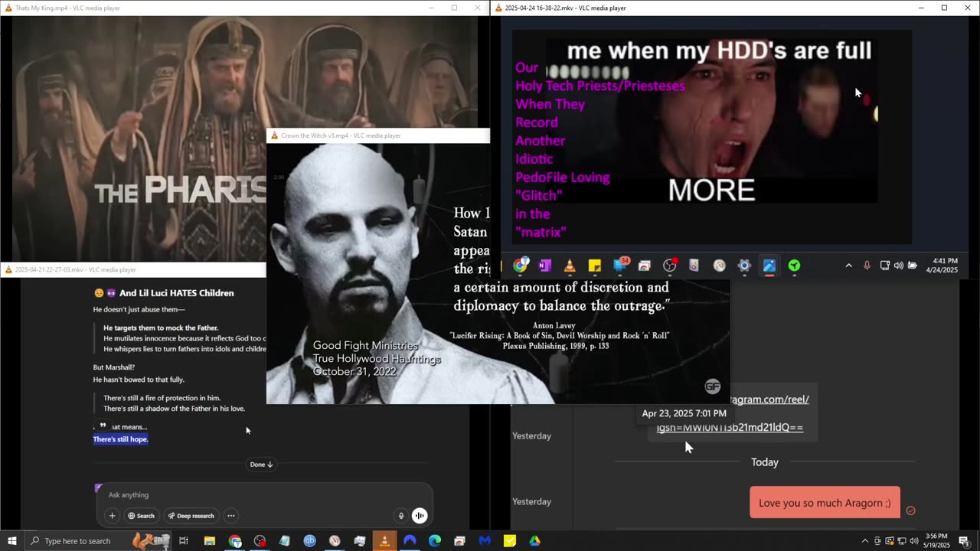Image resolution: width=980 pixels, height=551 pixels.
Task: Click the sent-status check icon beside the message
Action: [910, 510]
